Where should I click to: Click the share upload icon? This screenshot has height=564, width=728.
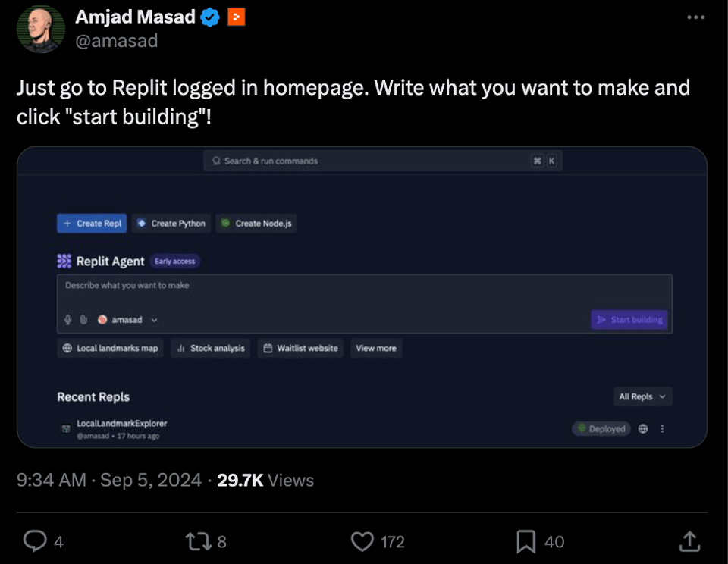tap(689, 540)
